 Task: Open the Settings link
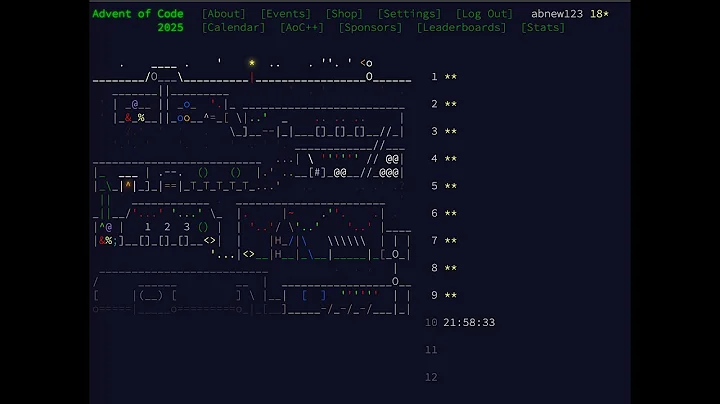click(409, 14)
